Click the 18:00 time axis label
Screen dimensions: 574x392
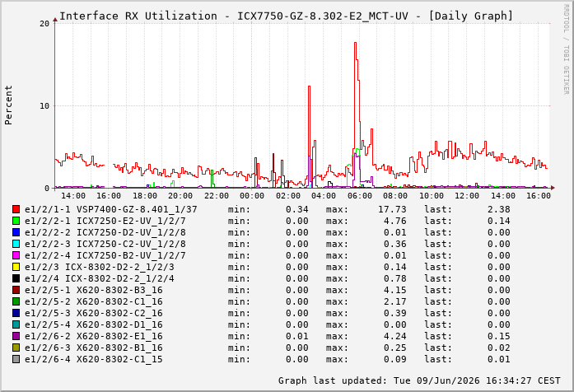145,196
